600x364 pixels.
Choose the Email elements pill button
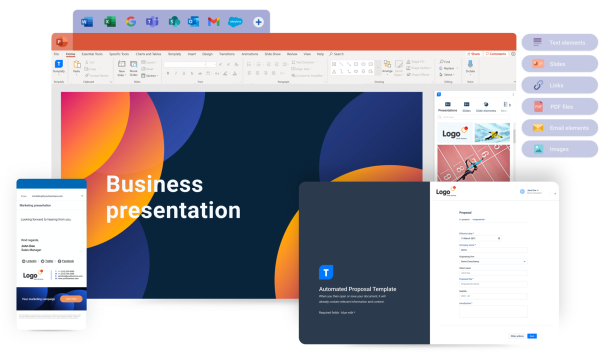[559, 128]
